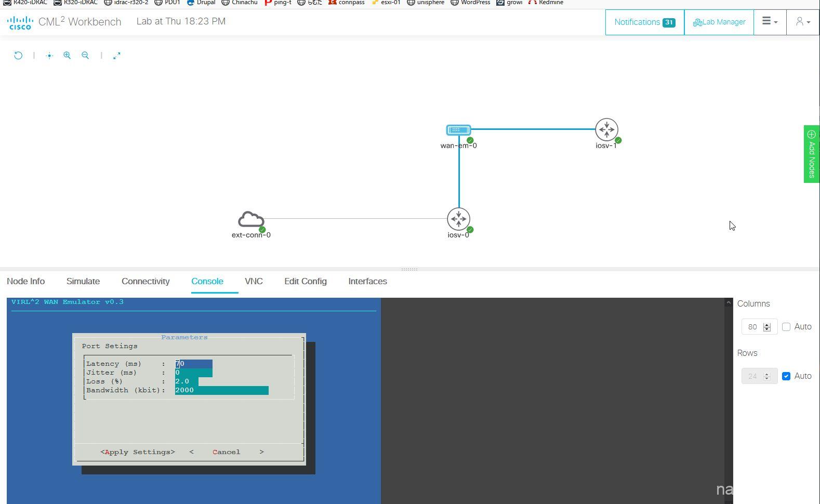The height and width of the screenshot is (504, 820).
Task: Switch to the Interfaces tab
Action: (x=367, y=281)
